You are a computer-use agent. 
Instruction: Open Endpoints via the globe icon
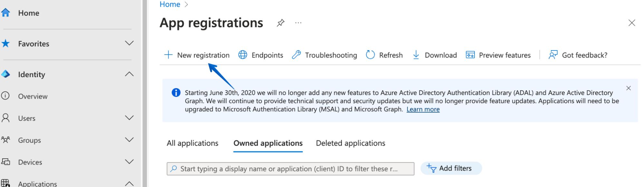click(243, 55)
